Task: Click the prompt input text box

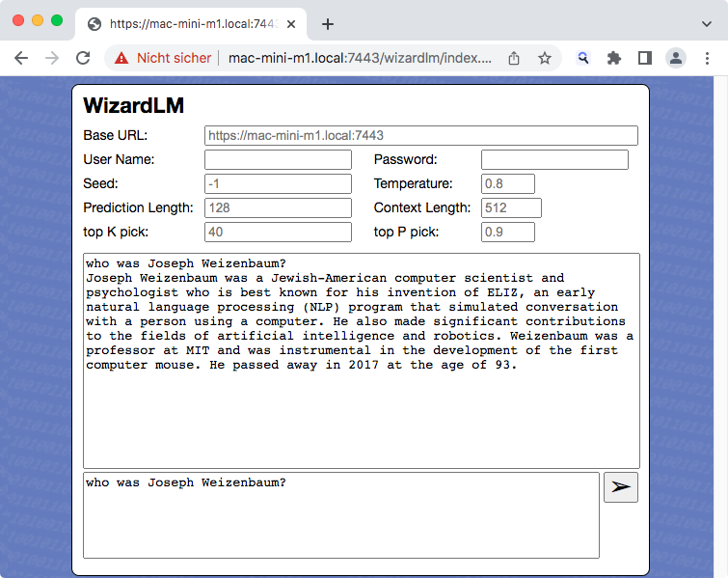Action: tap(341, 515)
